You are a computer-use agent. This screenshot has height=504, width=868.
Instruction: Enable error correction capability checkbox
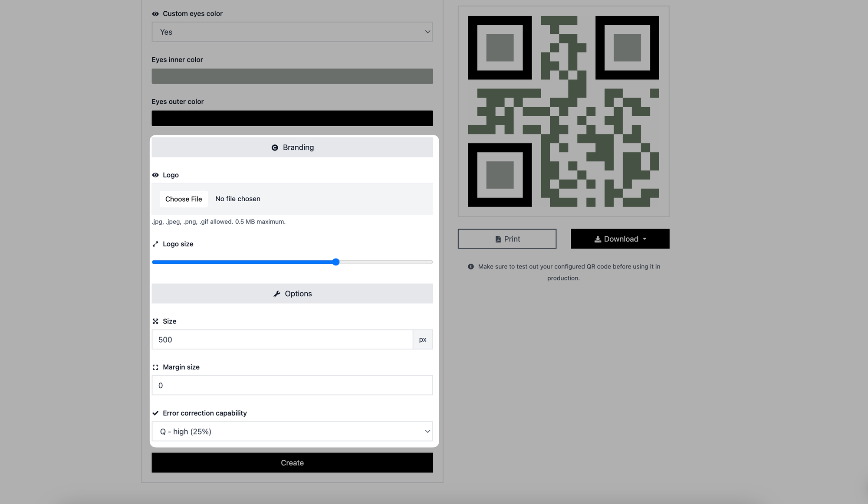pos(155,413)
